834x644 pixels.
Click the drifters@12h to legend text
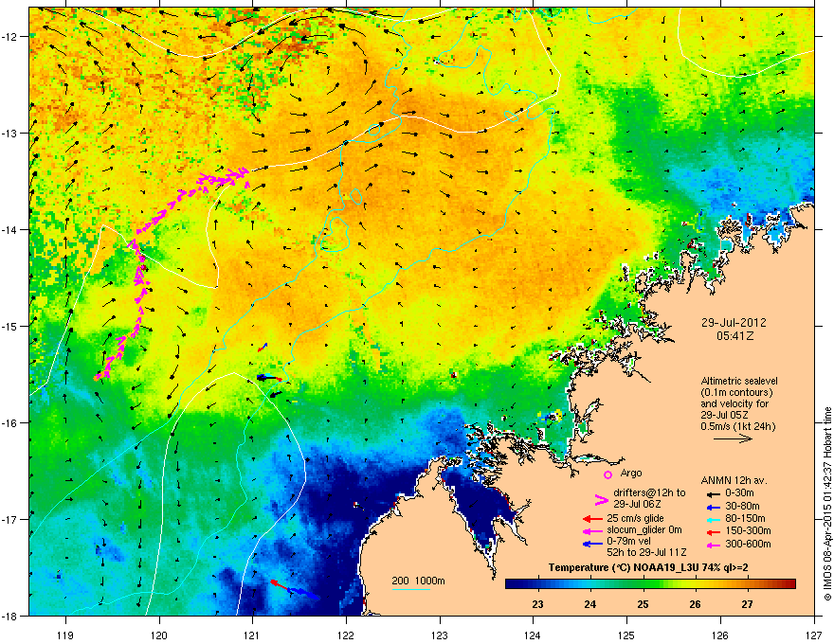649,493
